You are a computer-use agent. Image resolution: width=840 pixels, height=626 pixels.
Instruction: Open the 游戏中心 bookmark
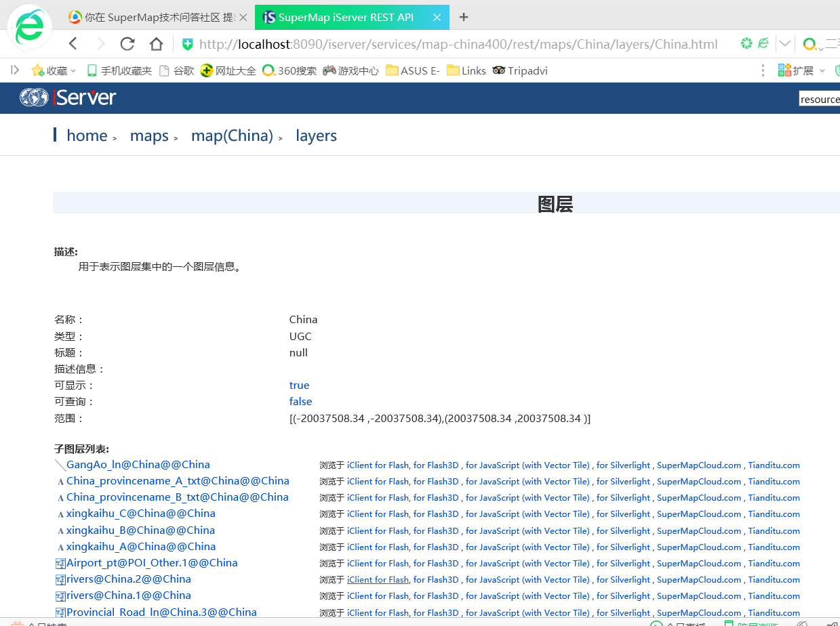pyautogui.click(x=351, y=70)
